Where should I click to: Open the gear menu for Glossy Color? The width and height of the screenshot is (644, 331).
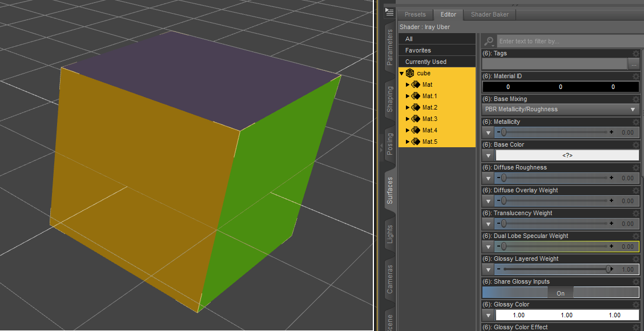coord(636,305)
